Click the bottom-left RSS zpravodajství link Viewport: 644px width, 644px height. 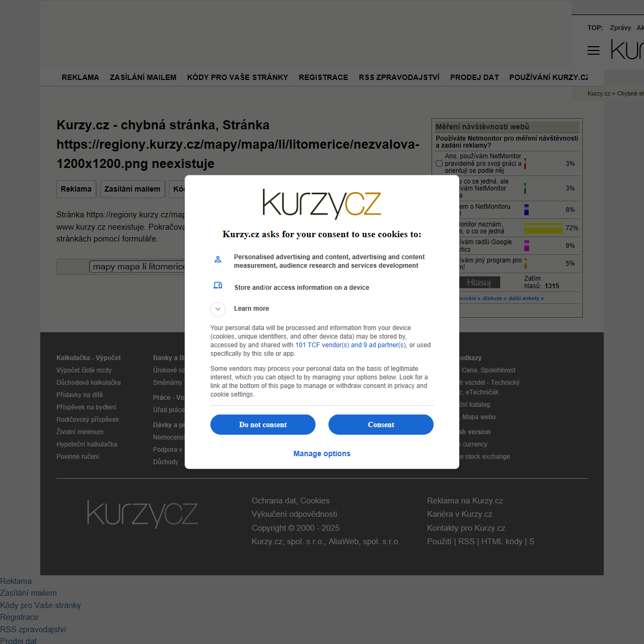[33, 630]
